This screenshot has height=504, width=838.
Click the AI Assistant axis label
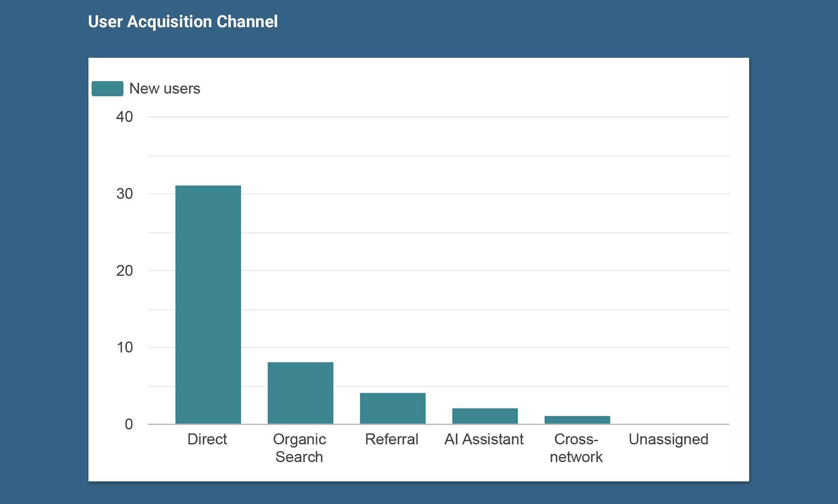(484, 439)
